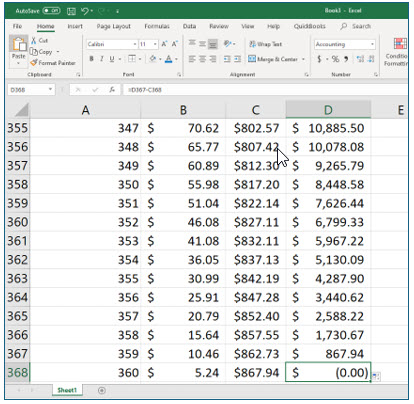Click the Top Align icon
The image size is (414, 404).
192,43
